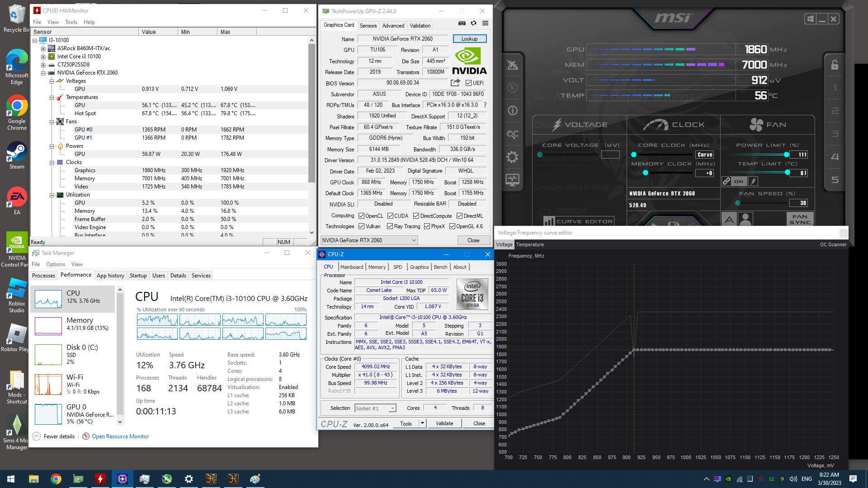This screenshot has height=488, width=868.
Task: Open Afterburner information icon
Action: pyautogui.click(x=513, y=111)
